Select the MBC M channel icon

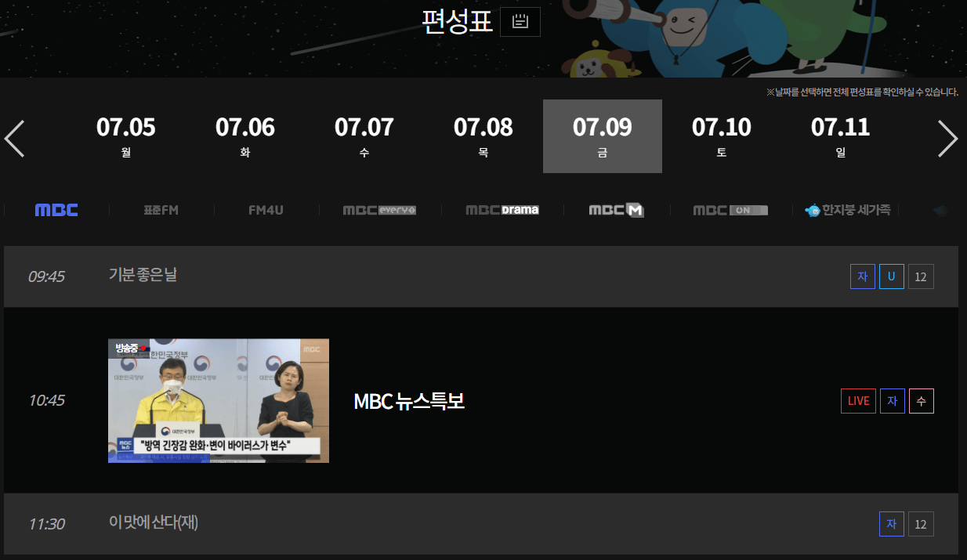click(615, 209)
